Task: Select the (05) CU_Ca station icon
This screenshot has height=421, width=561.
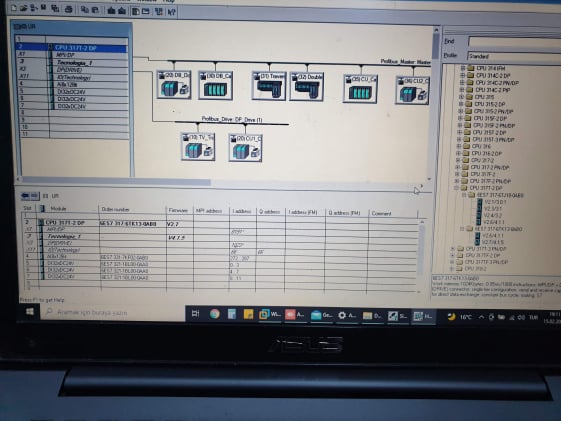Action: [360, 89]
